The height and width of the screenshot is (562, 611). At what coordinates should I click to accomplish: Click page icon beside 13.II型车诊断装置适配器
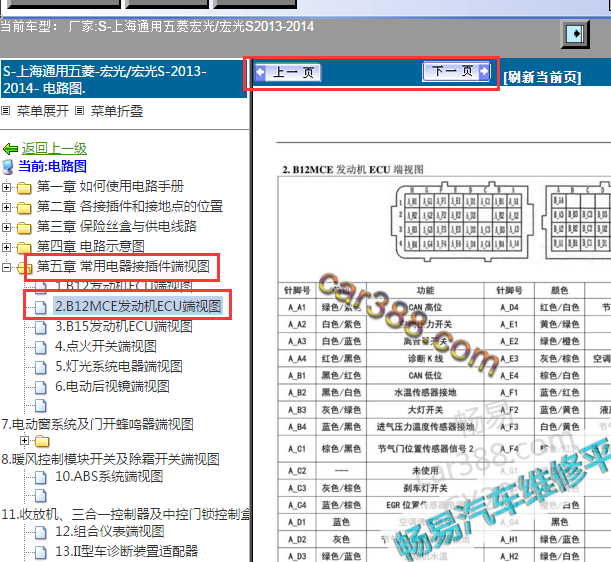tap(41, 552)
